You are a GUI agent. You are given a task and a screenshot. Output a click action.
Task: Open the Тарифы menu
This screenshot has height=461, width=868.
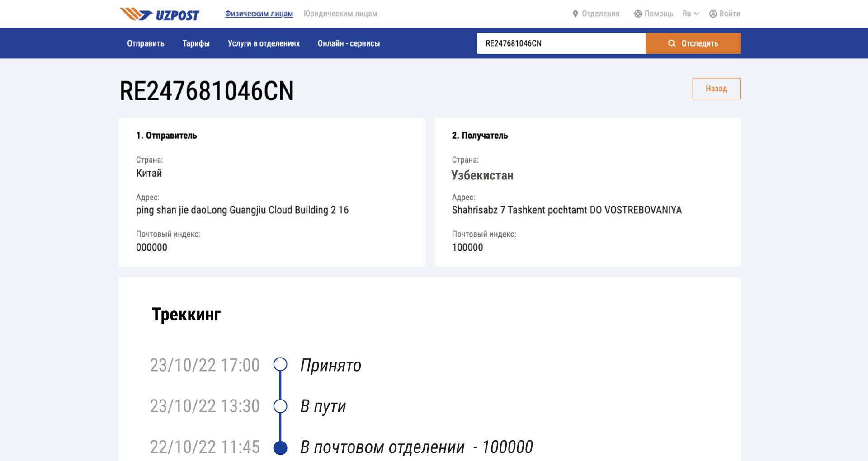coord(196,43)
